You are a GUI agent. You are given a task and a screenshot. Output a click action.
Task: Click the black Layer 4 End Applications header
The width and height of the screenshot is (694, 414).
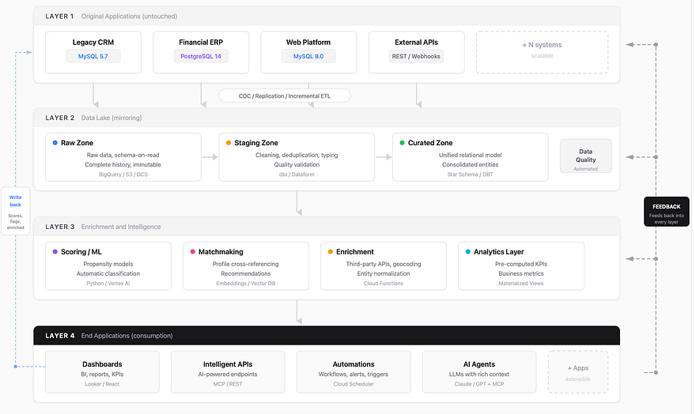[x=326, y=335]
